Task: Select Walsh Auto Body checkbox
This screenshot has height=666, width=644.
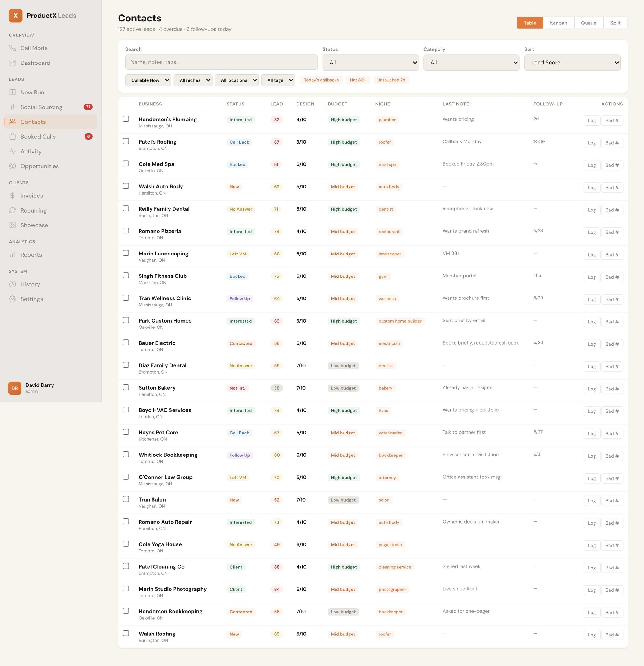Action: [126, 186]
